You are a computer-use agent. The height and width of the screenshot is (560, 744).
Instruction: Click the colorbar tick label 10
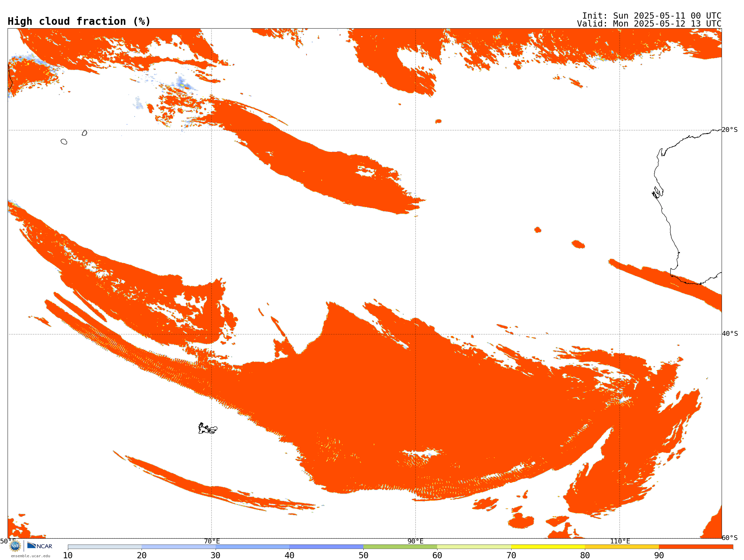[x=68, y=556]
